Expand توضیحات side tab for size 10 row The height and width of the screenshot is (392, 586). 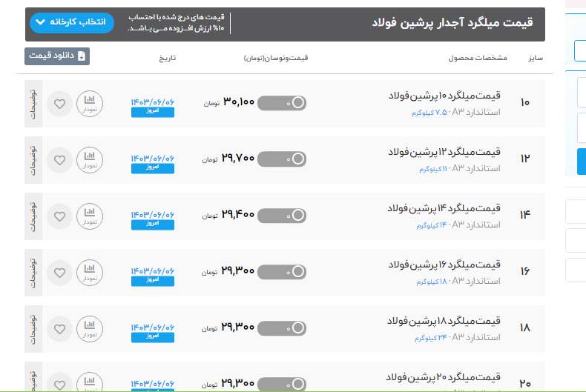click(x=30, y=103)
